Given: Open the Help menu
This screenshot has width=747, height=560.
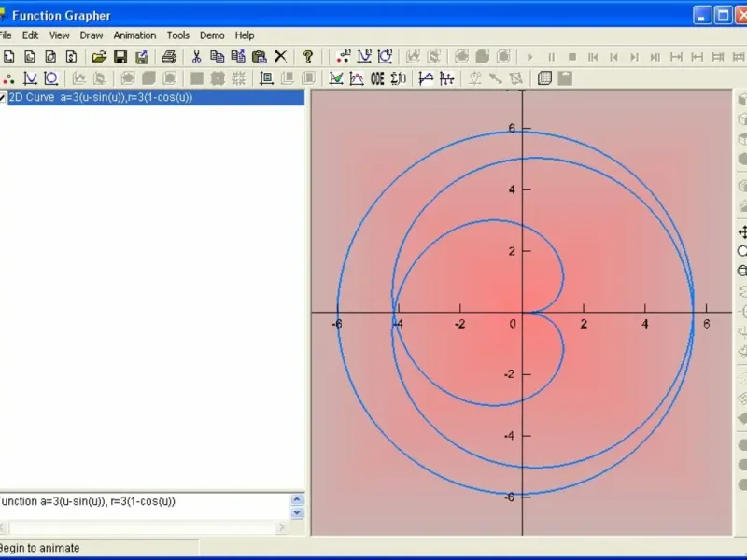Looking at the screenshot, I should click(x=245, y=35).
